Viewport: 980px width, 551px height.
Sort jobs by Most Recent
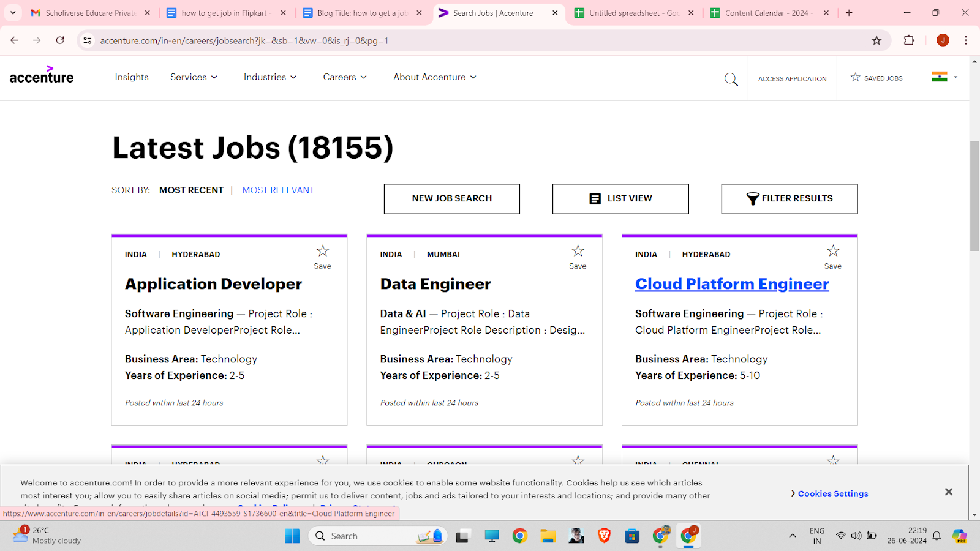pyautogui.click(x=191, y=190)
